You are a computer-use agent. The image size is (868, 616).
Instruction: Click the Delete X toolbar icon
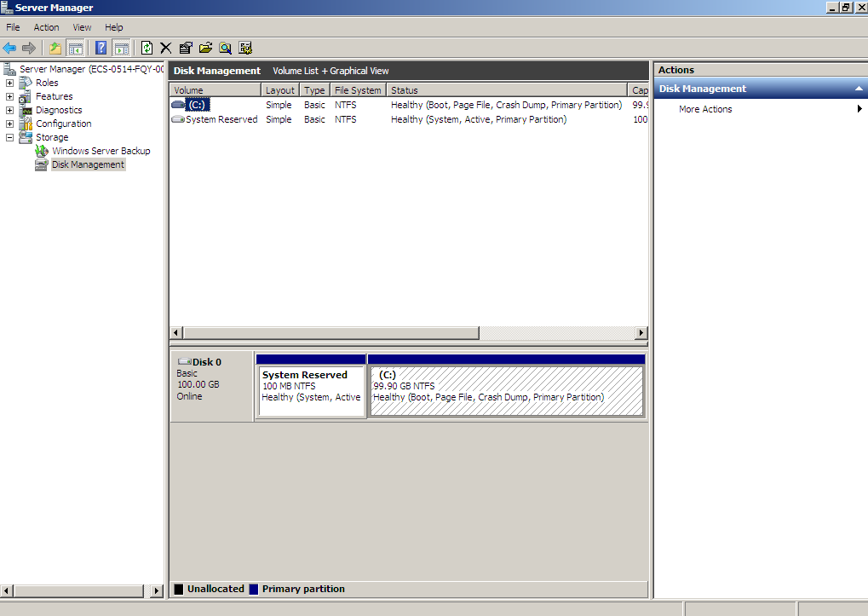[x=166, y=48]
